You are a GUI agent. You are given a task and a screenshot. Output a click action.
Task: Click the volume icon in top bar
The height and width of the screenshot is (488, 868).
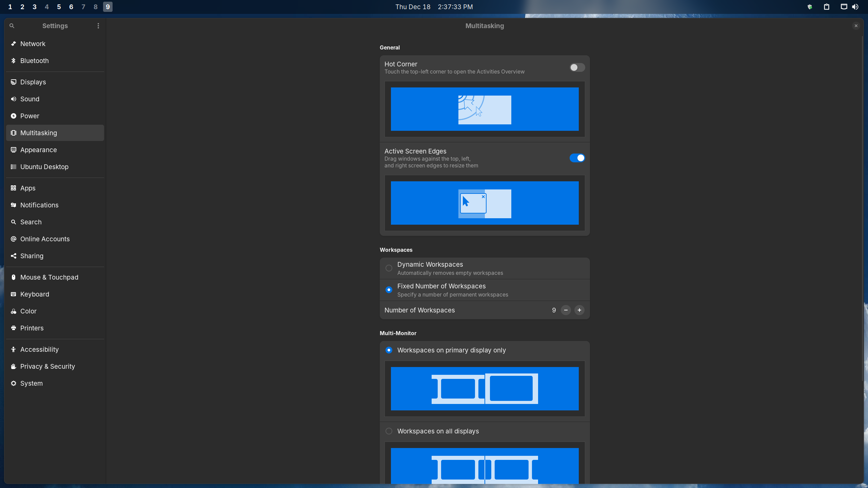click(x=855, y=7)
